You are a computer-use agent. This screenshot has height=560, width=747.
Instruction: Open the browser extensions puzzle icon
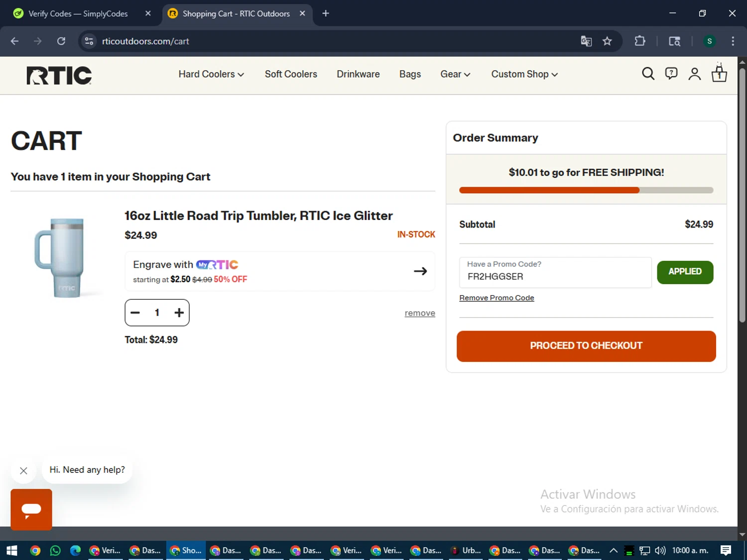640,41
